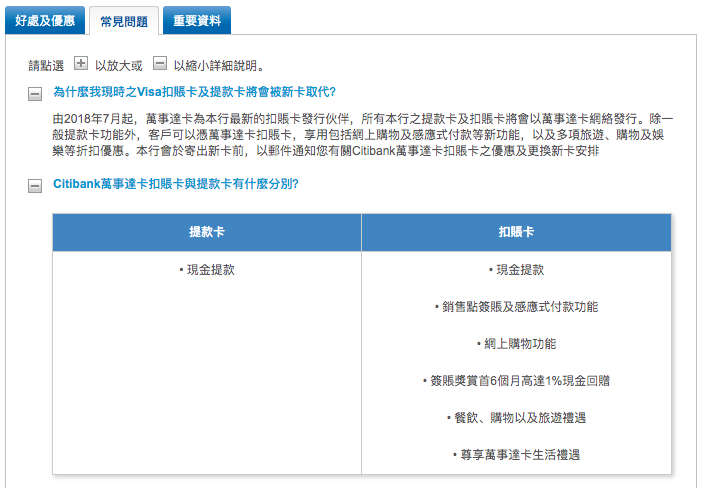Collapse the Visa扣賬卡 replacement question
The height and width of the screenshot is (488, 706).
pyautogui.click(x=35, y=94)
